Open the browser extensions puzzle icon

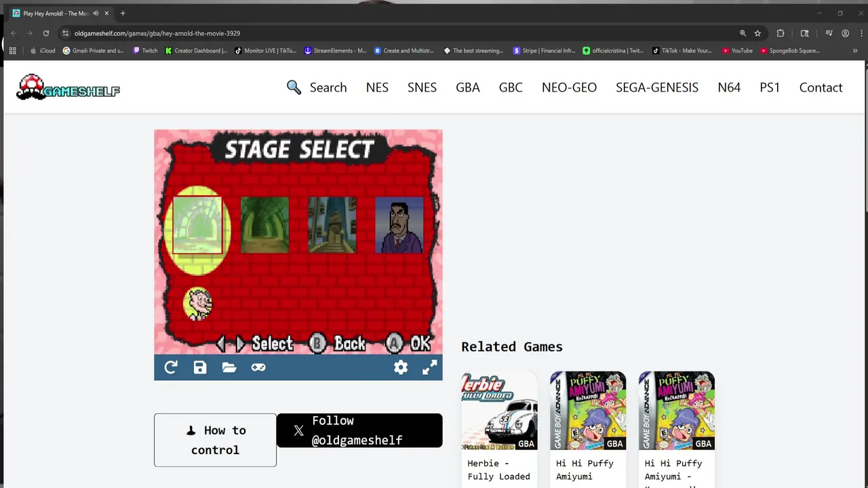(781, 33)
